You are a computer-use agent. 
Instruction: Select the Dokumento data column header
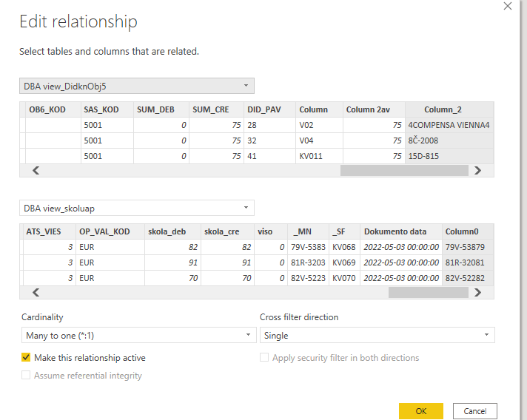point(401,231)
